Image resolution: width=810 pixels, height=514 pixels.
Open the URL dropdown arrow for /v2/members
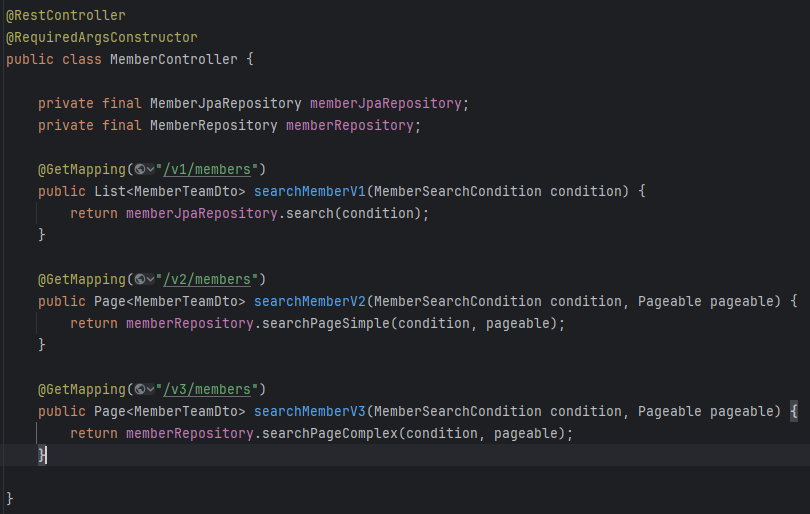click(x=150, y=279)
